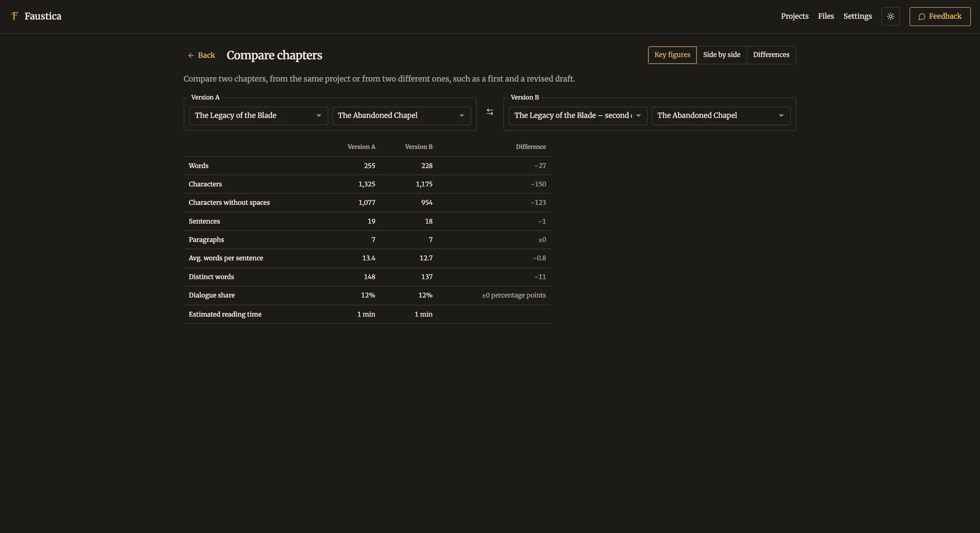
Task: Click the 137 distinct words value
Action: tap(427, 277)
